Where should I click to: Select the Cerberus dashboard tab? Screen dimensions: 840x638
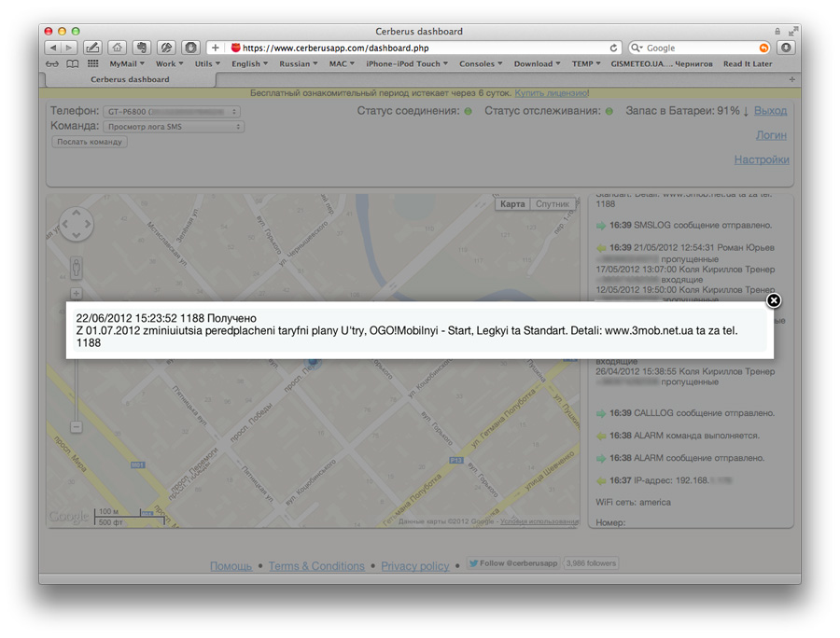click(x=130, y=79)
